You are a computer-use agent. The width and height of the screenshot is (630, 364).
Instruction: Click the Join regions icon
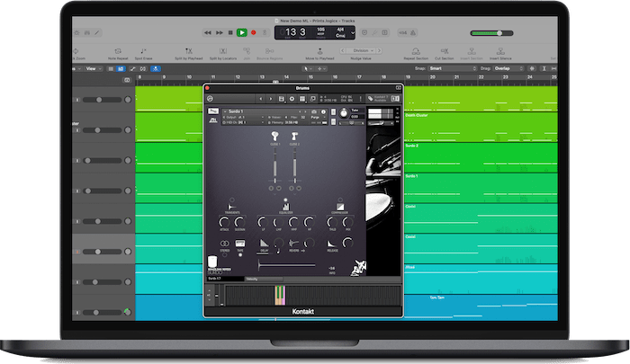click(247, 51)
